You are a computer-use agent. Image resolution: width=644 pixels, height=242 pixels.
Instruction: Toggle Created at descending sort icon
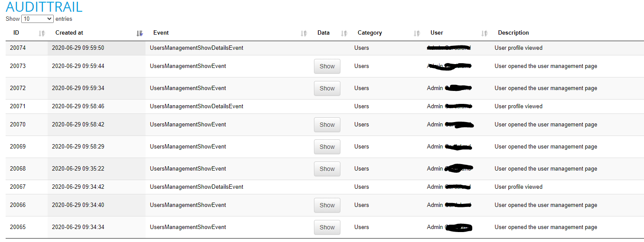(x=139, y=33)
